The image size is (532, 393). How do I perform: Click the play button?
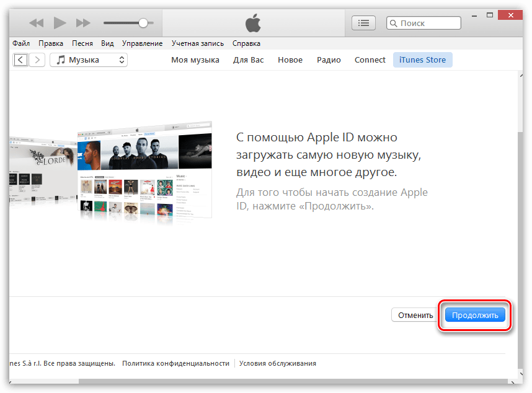tap(60, 23)
